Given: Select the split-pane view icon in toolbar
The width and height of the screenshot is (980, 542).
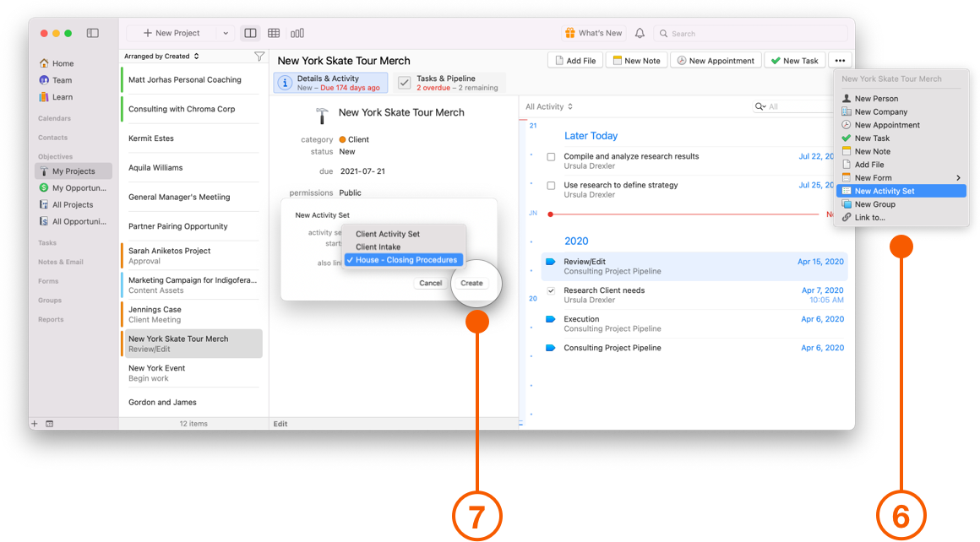Looking at the screenshot, I should point(250,32).
